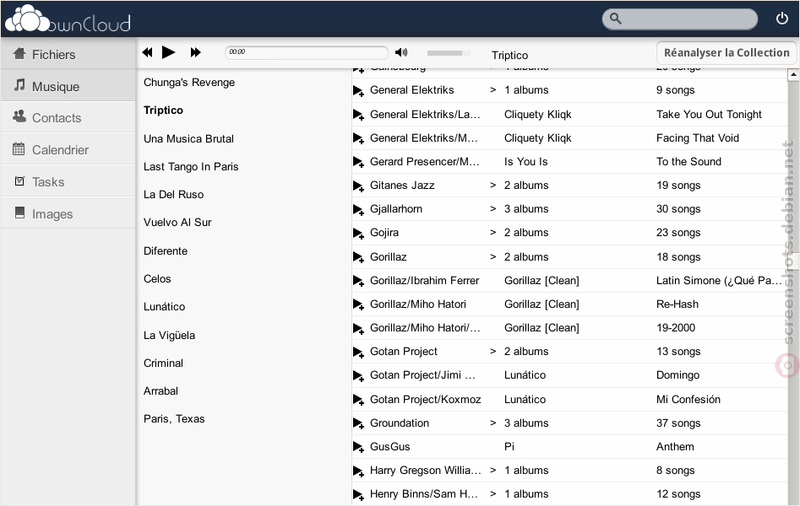The image size is (800, 506).
Task: Expand Gjallarhorn albums
Action: point(493,209)
